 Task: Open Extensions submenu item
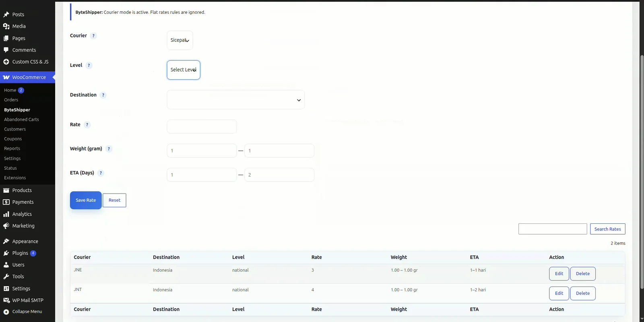(15, 178)
